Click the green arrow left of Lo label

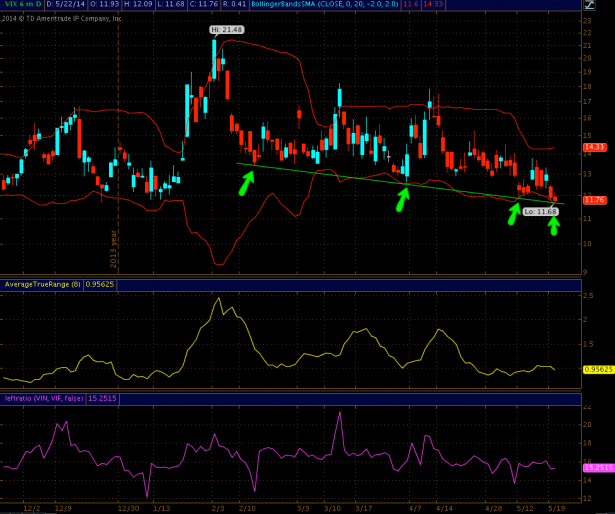(514, 211)
